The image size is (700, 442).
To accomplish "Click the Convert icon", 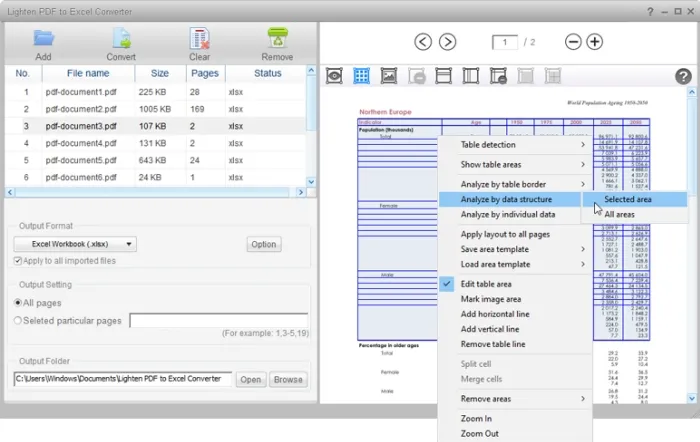I will coord(121,39).
